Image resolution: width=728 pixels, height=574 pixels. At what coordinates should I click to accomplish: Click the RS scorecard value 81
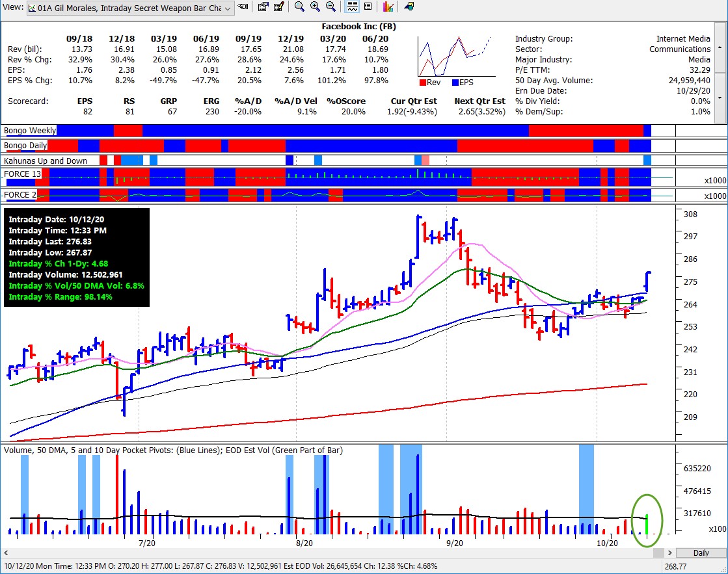tap(130, 111)
